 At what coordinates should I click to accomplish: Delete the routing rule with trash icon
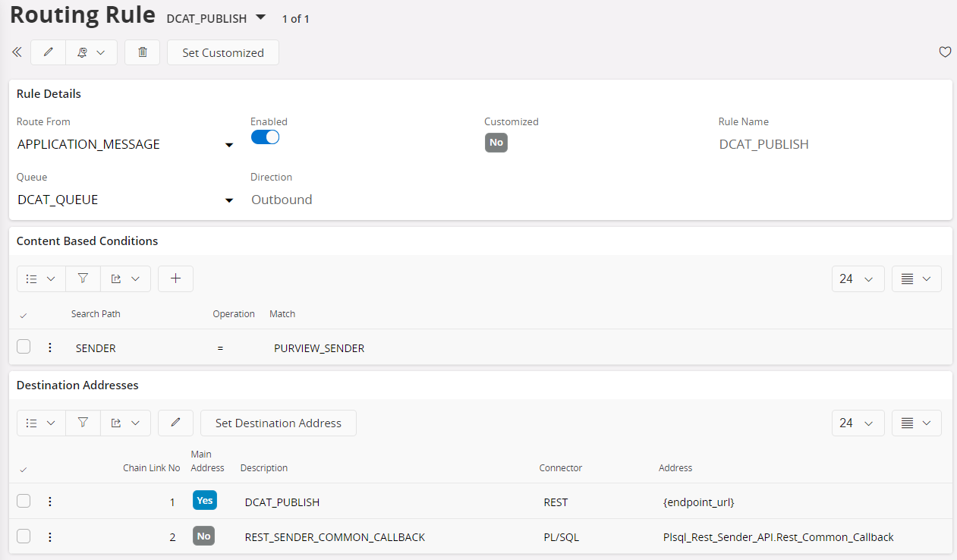(142, 52)
